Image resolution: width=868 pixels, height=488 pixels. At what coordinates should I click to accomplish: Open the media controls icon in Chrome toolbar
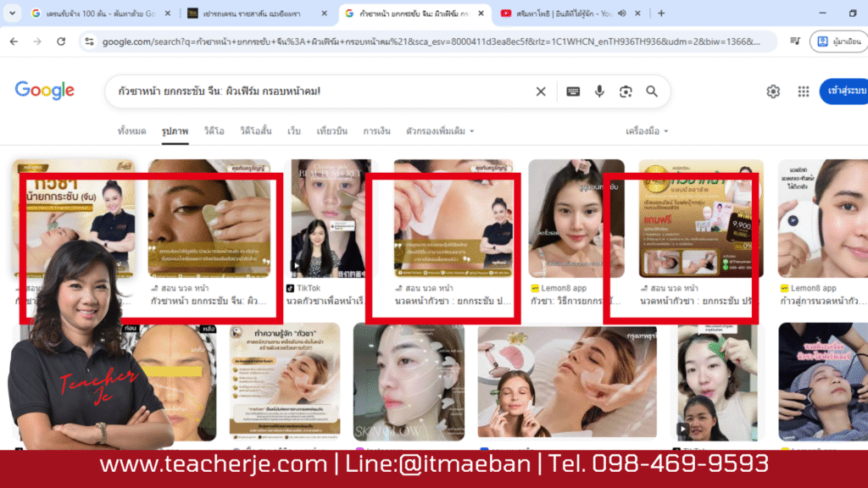click(795, 39)
